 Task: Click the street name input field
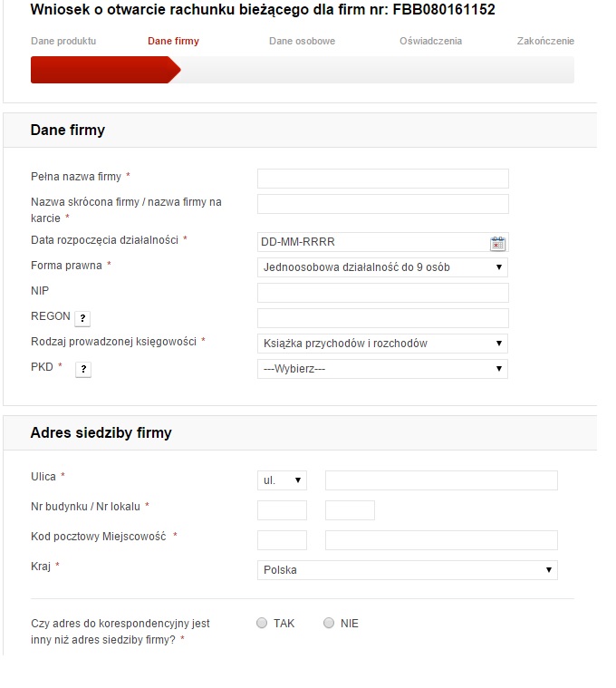pos(441,480)
